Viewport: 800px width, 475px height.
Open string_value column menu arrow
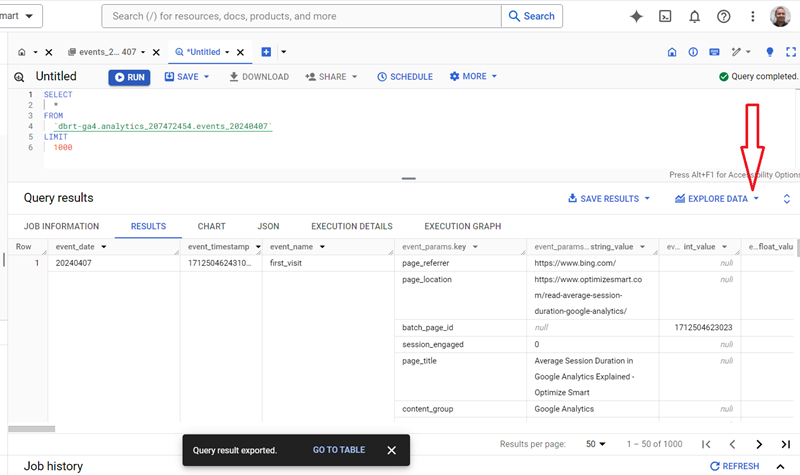click(642, 247)
